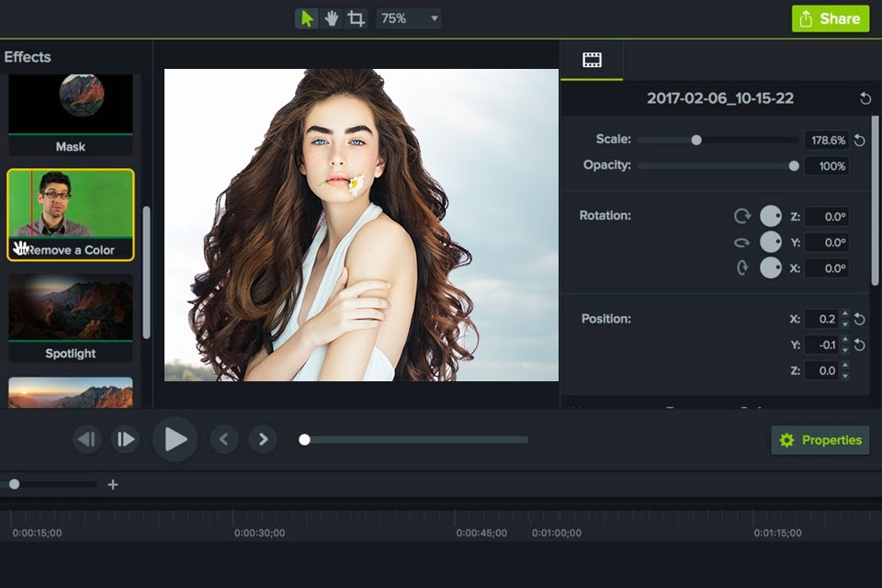Reset the Position Y value
Screen dimensions: 882x588
(860, 345)
